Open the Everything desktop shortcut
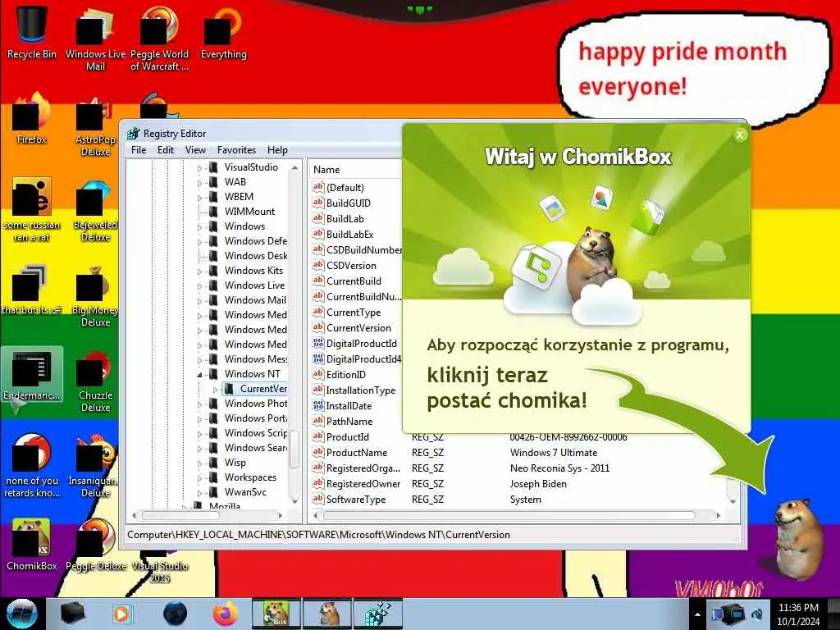Viewport: 840px width, 630px height. pyautogui.click(x=223, y=33)
